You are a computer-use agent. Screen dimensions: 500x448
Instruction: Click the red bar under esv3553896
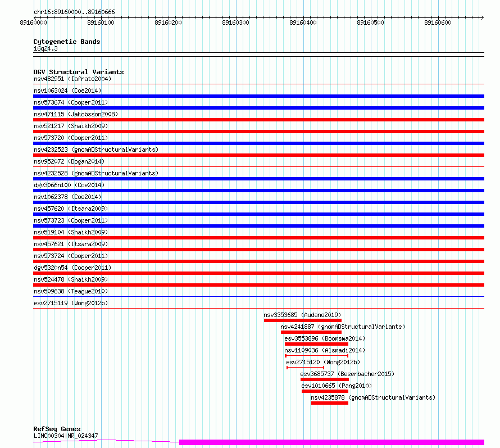(316, 344)
